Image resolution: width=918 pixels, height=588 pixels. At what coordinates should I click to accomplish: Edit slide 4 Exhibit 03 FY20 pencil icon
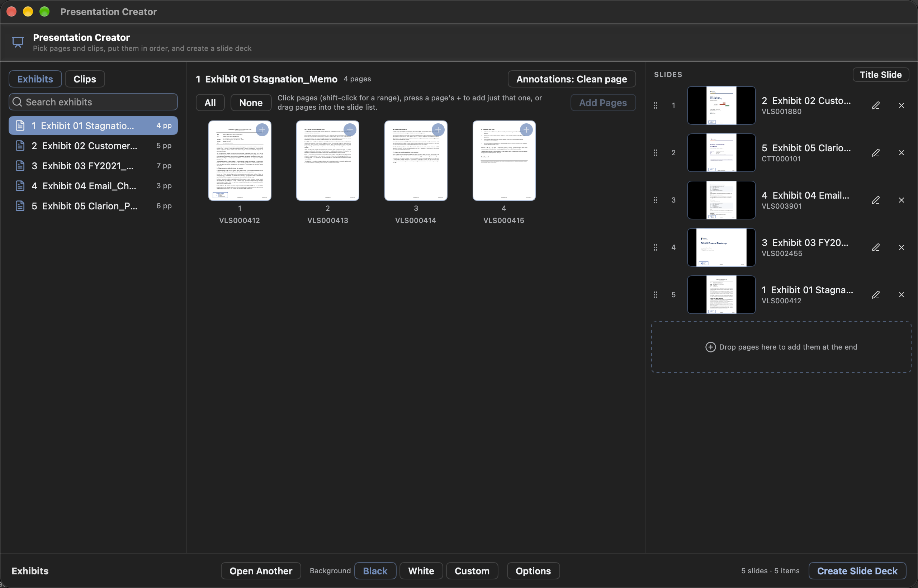coord(876,247)
